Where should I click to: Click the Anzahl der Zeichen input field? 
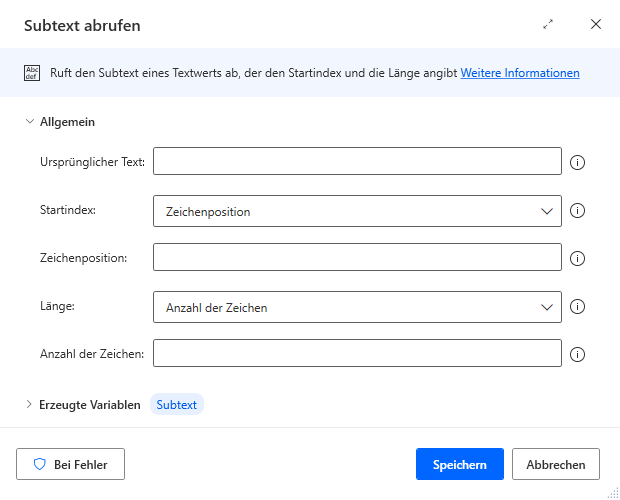(x=357, y=353)
